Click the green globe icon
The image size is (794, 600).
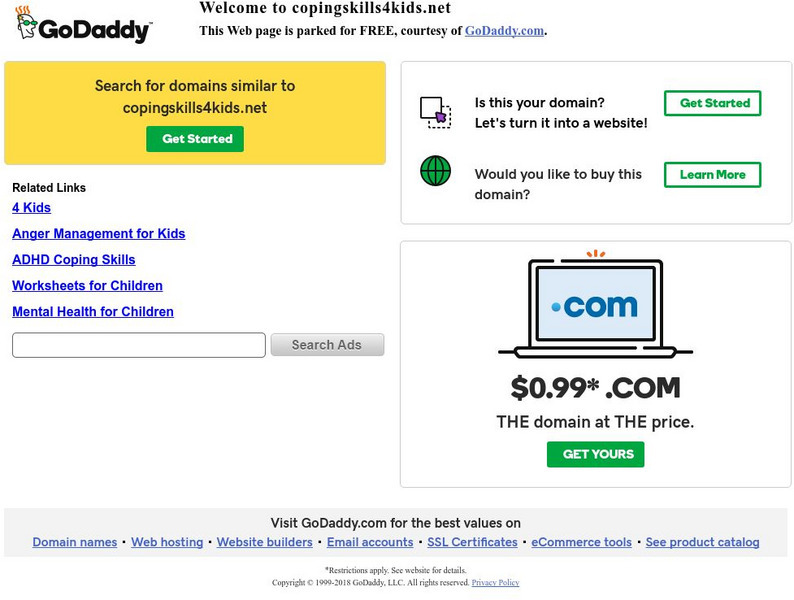tap(435, 171)
